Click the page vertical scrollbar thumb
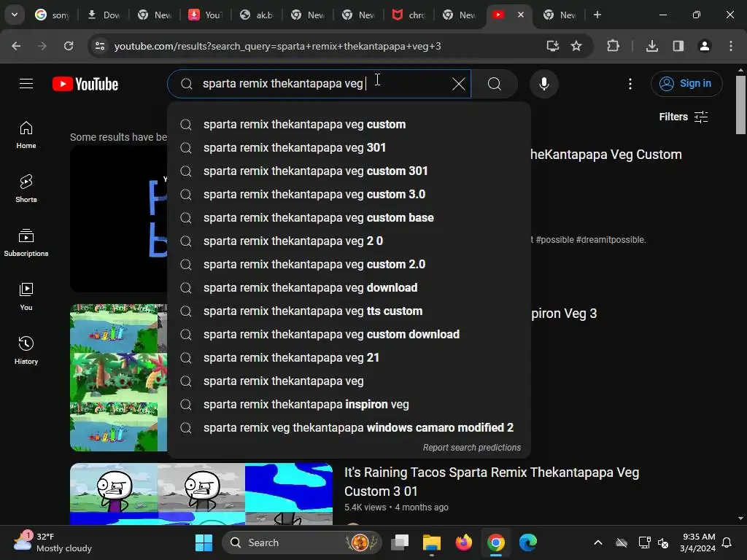The image size is (747, 560). click(740, 105)
